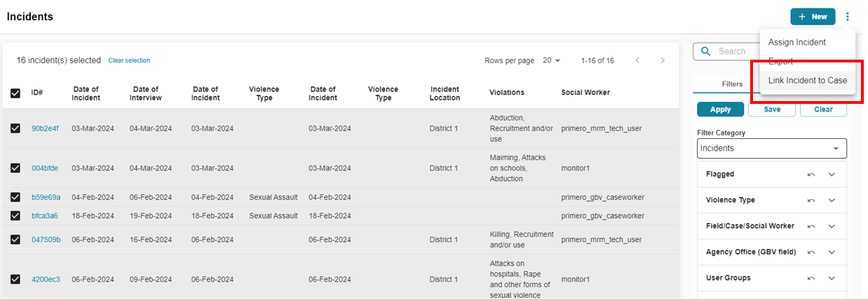This screenshot has width=868, height=299.
Task: Choose Link Incident to Case
Action: click(807, 81)
